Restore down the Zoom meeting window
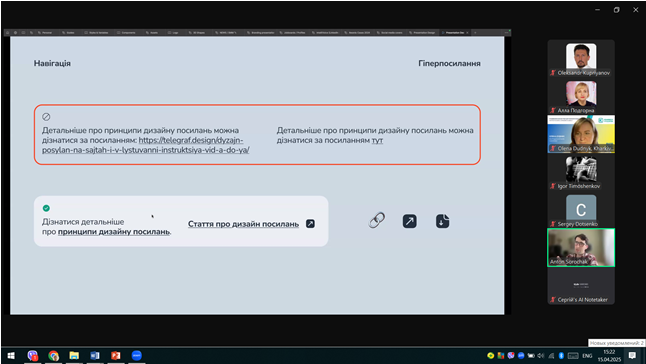The width and height of the screenshot is (646, 364). click(616, 10)
